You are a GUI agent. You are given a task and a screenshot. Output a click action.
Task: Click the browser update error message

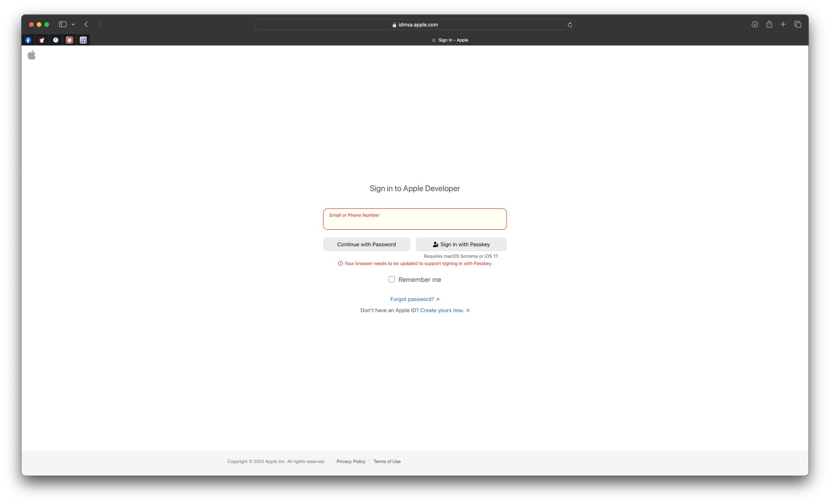(415, 263)
